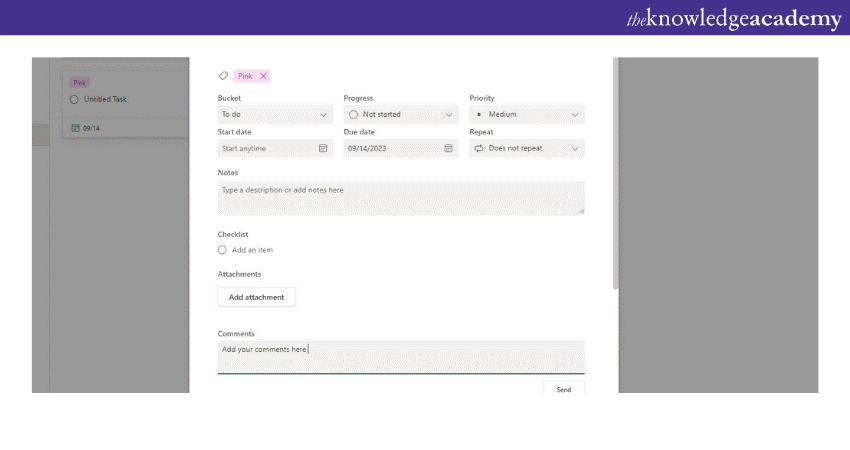Click the checklist circle beside Add an item
Viewport: 850px width, 450px height.
pyautogui.click(x=222, y=250)
